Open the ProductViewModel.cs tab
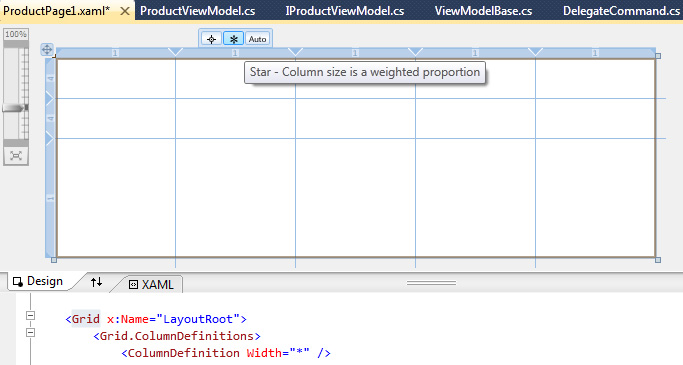683x365 pixels. [197, 11]
